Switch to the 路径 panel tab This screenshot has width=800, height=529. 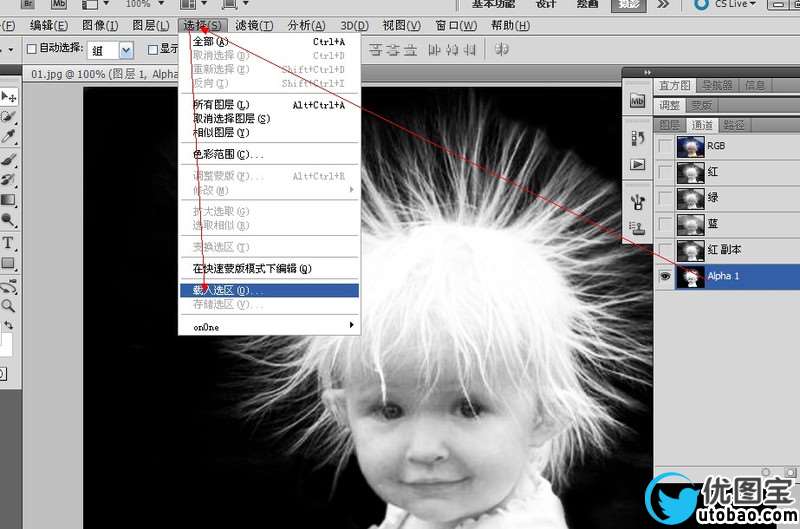click(x=733, y=125)
